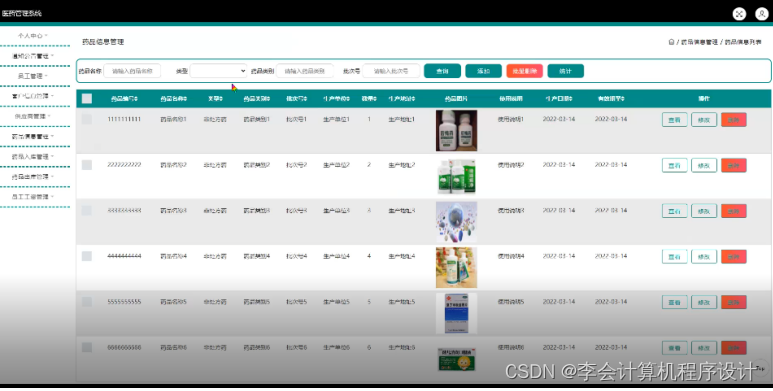The width and height of the screenshot is (773, 391).
Task: Expand the 药品出库管理 sidebar menu
Action: click(33, 177)
